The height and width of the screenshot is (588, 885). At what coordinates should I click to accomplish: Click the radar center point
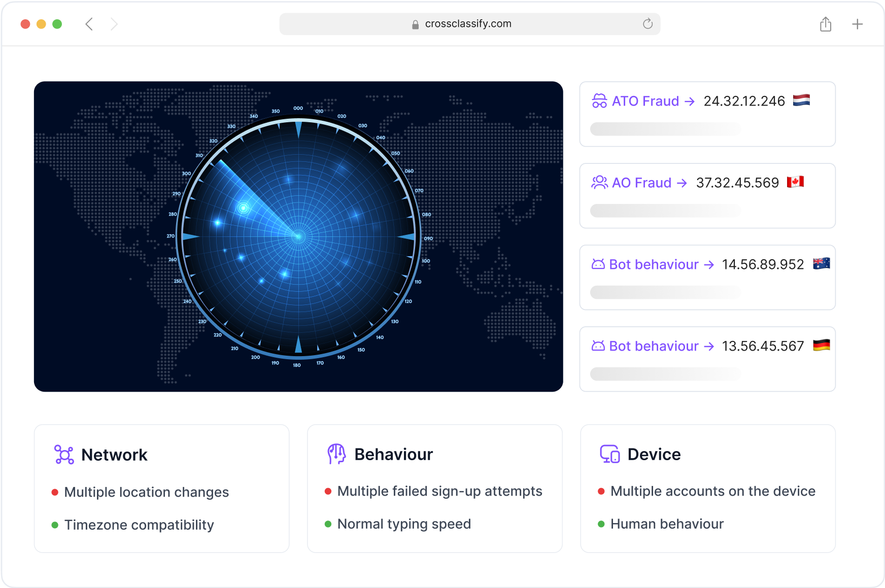(298, 236)
